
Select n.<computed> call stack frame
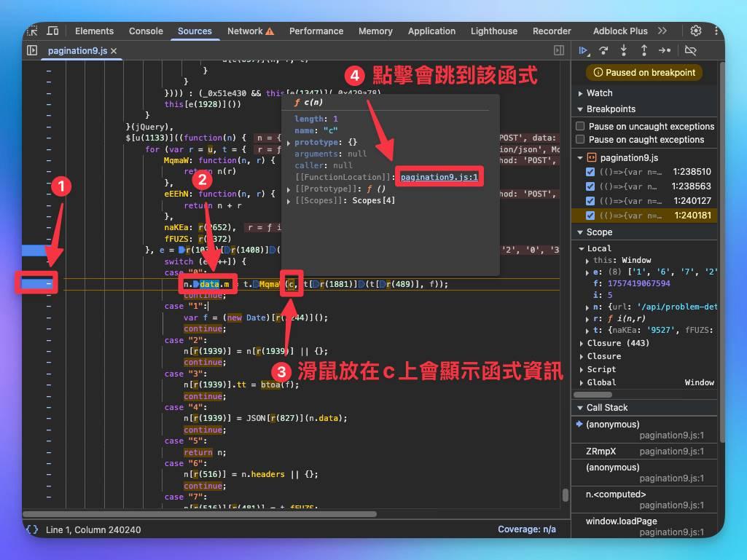click(x=644, y=500)
